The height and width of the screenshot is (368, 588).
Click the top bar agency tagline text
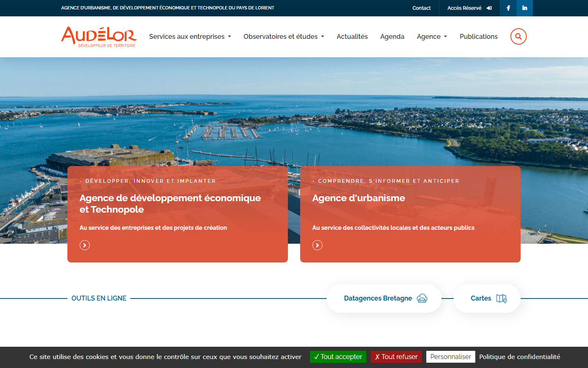click(167, 8)
